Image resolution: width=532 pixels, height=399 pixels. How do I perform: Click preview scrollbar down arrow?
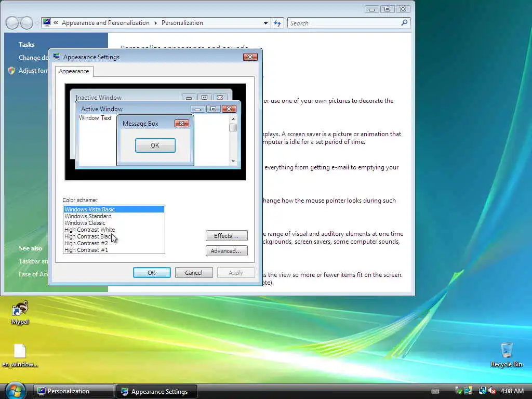coord(233,161)
